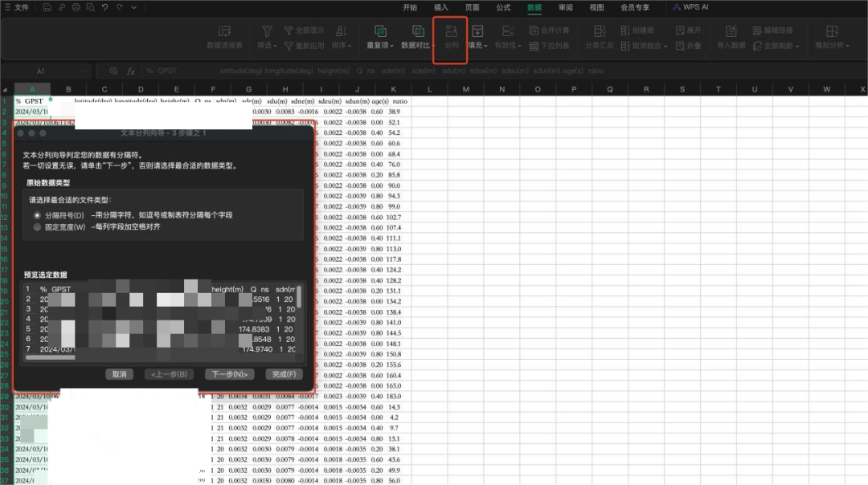This screenshot has width=868, height=485.
Task: Click the Save icon in the top toolbar
Action: click(47, 7)
